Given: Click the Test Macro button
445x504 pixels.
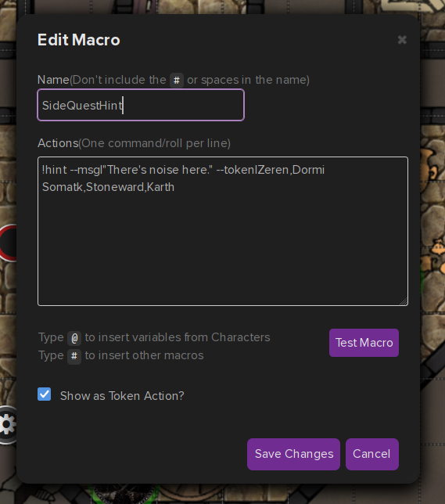Looking at the screenshot, I should [364, 343].
